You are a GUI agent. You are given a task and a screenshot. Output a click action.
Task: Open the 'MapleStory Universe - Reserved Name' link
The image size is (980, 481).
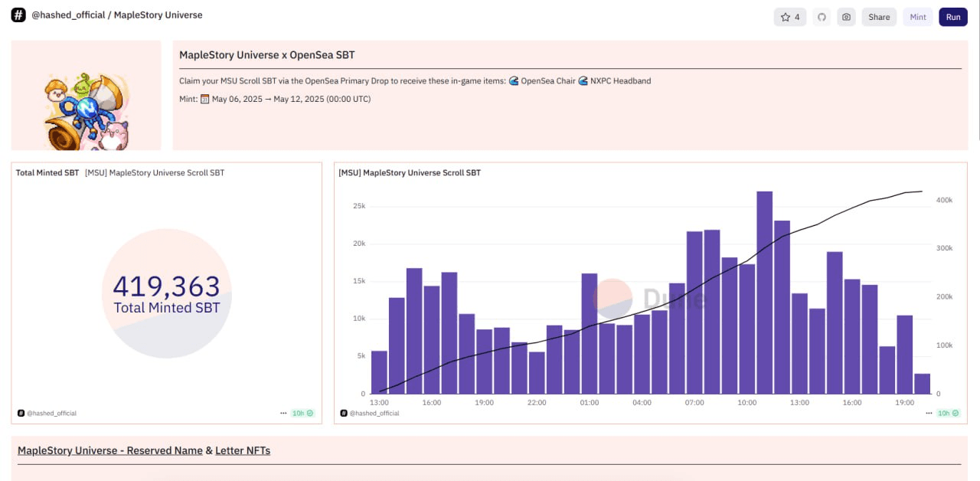(x=110, y=450)
